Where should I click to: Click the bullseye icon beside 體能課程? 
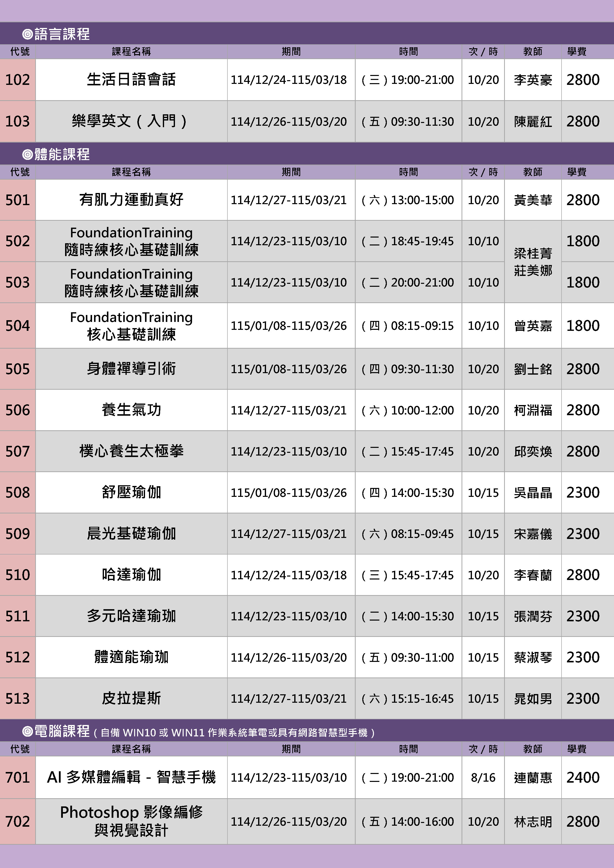28,155
